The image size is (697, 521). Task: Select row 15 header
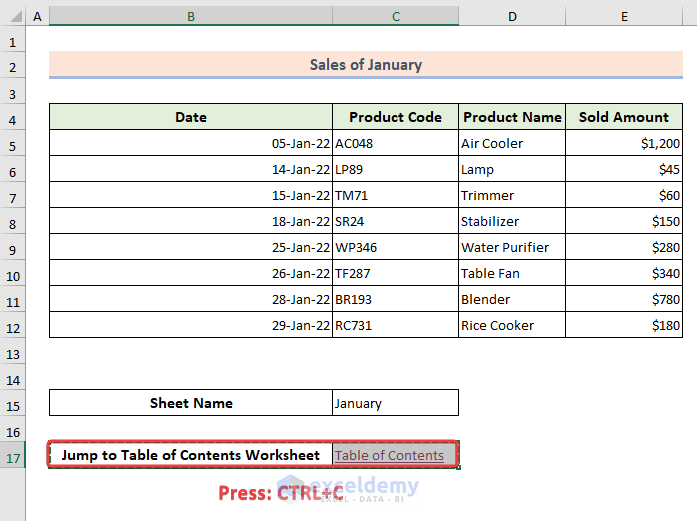pyautogui.click(x=13, y=403)
